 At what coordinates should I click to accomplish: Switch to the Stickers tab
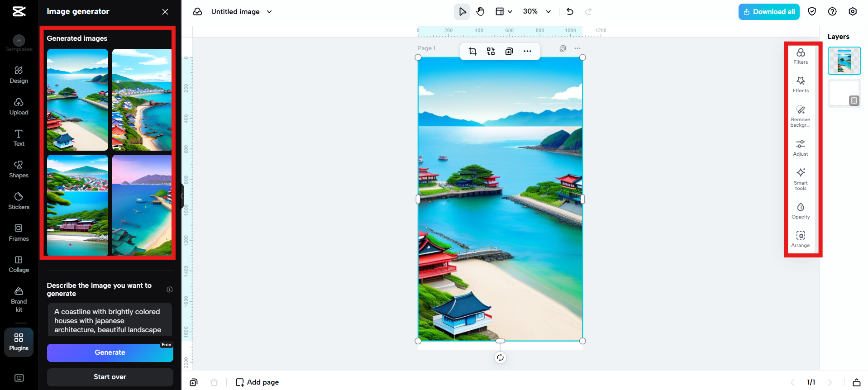pyautogui.click(x=19, y=200)
